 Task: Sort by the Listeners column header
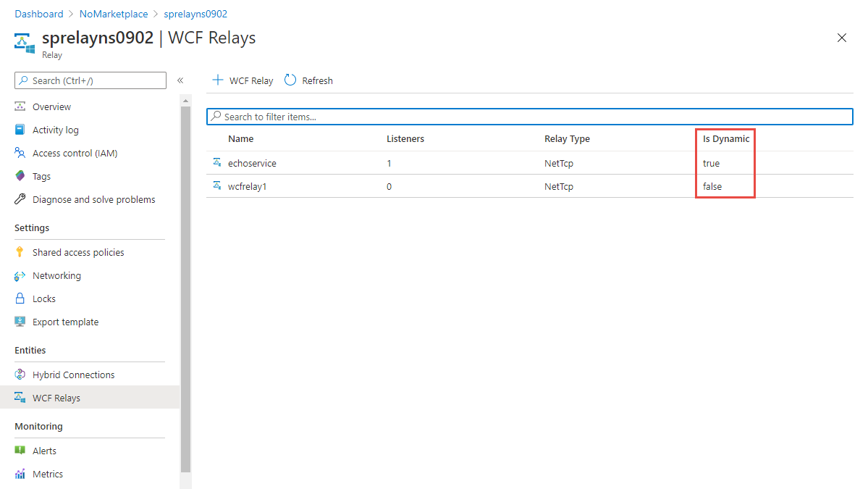(405, 138)
